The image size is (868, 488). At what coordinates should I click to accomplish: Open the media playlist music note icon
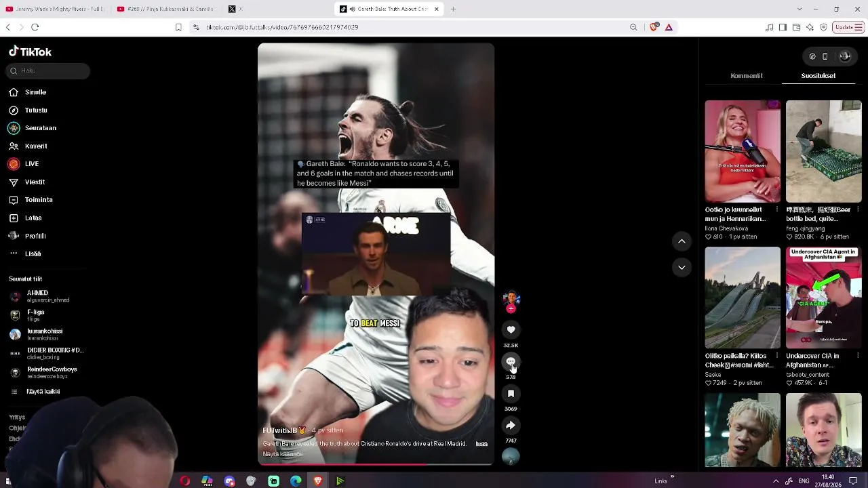coord(769,27)
